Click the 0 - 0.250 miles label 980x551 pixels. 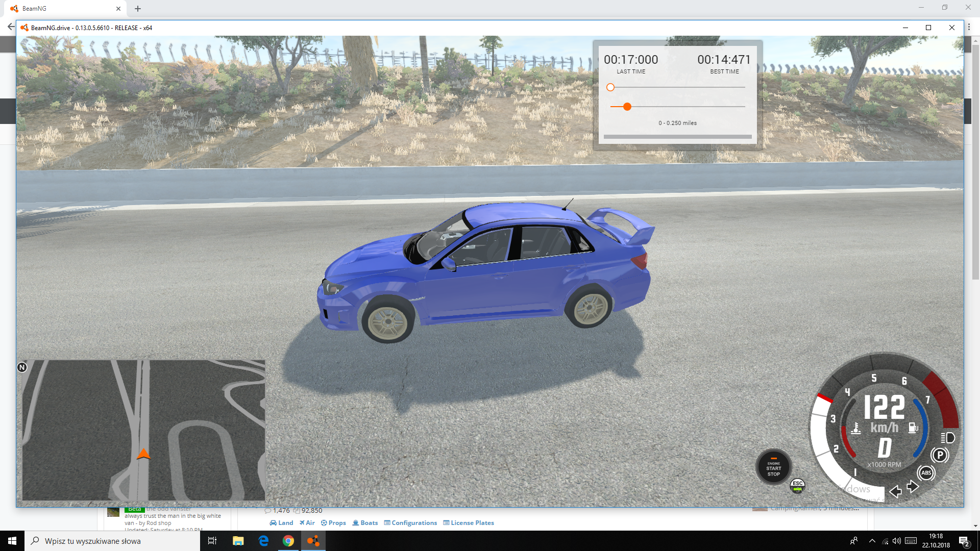coord(677,123)
